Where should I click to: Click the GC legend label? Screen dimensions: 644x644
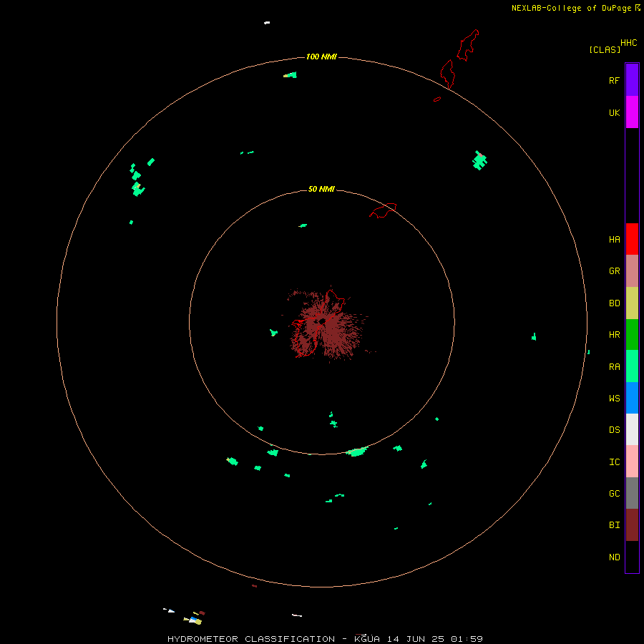click(614, 494)
